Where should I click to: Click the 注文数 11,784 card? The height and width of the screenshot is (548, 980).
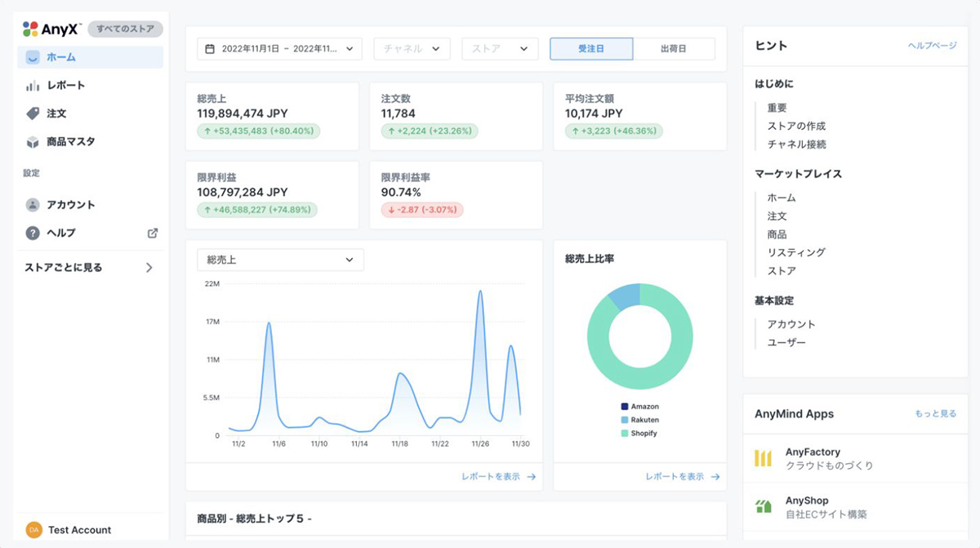click(x=456, y=116)
